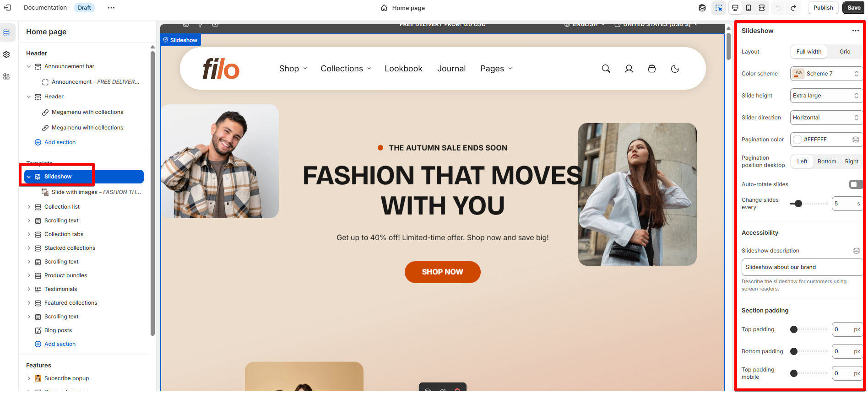
Task: Expand the Product bundles section
Action: [x=29, y=275]
